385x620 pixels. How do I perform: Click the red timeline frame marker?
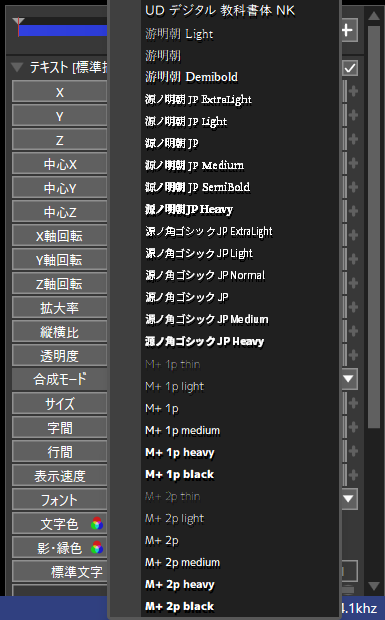coord(18,26)
